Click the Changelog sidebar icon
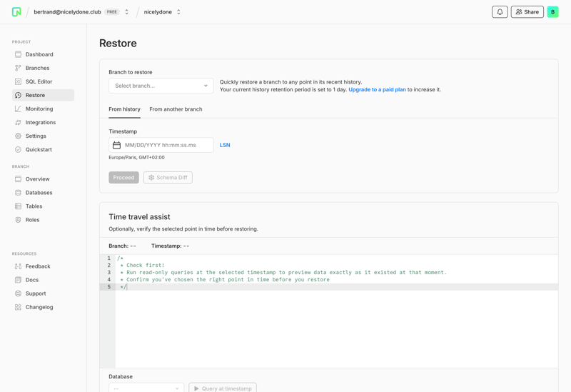This screenshot has height=392, width=571. [x=18, y=307]
